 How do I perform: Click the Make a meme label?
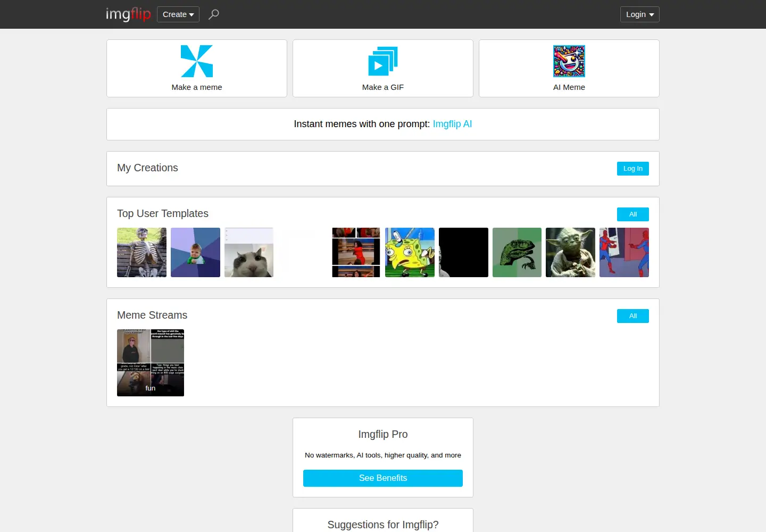tap(197, 87)
